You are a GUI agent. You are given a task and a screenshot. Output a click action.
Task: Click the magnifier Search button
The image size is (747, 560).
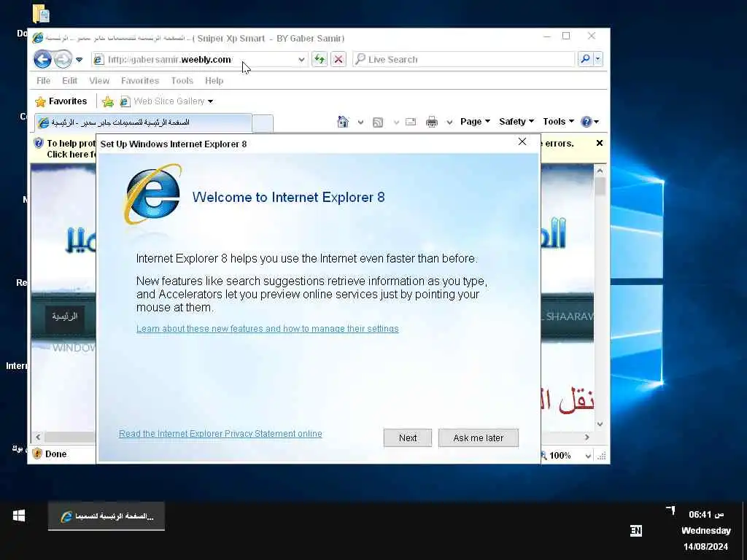click(585, 59)
